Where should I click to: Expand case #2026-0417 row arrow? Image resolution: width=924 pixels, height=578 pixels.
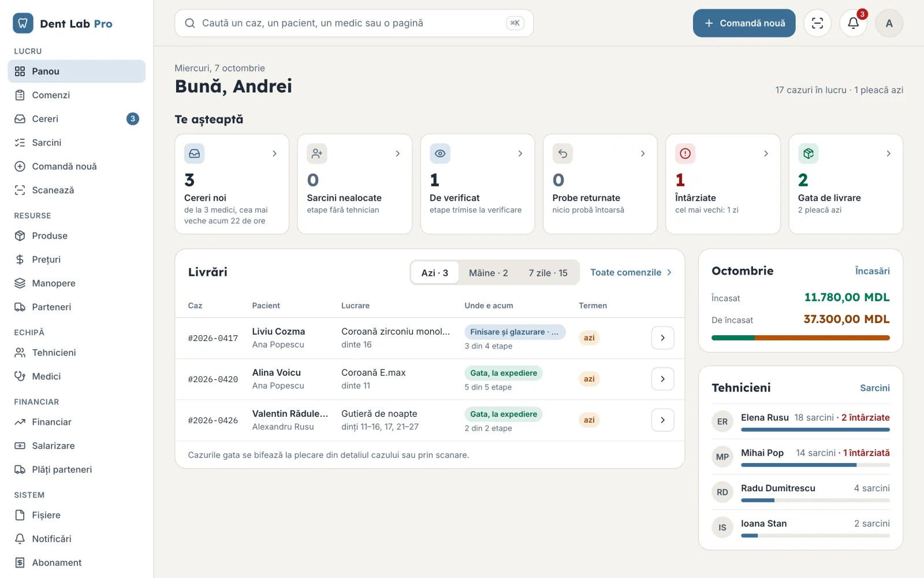coord(662,338)
